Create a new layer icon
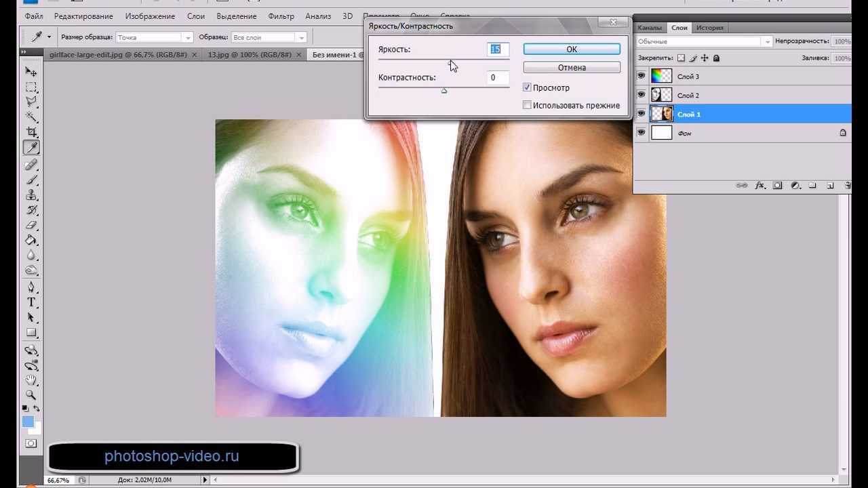The height and width of the screenshot is (488, 868). click(x=829, y=185)
